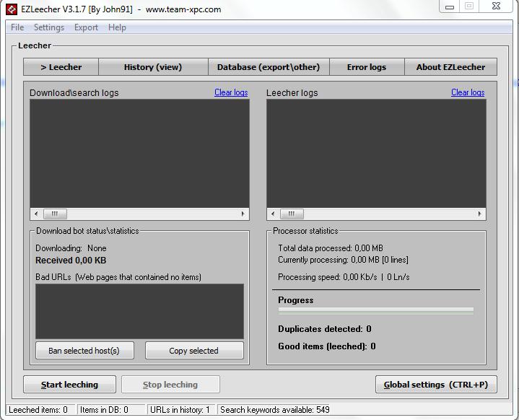519x420 pixels.
Task: Click 'Search keywords available: 549' status entry
Action: [275, 410]
